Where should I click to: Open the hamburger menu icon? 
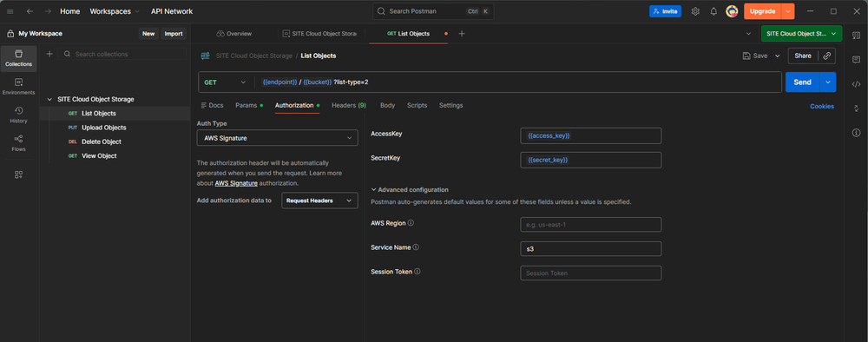click(x=10, y=11)
